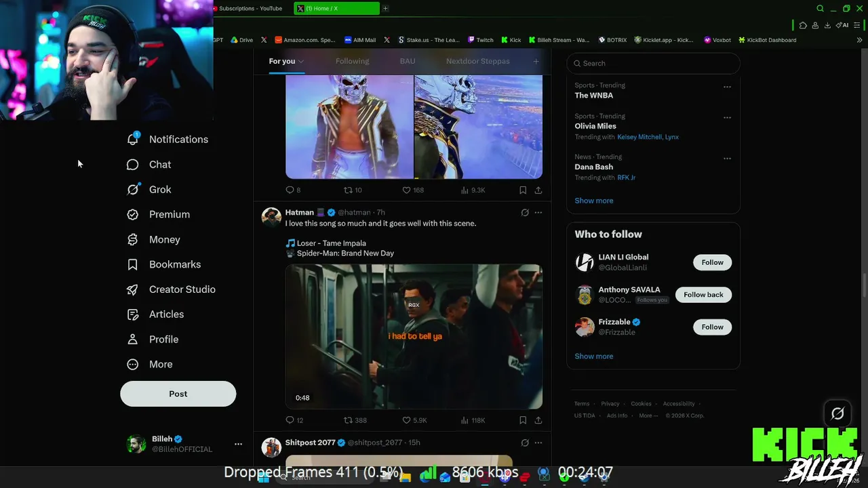The height and width of the screenshot is (488, 868).
Task: Open the For you tab dropdown
Action: [x=301, y=62]
